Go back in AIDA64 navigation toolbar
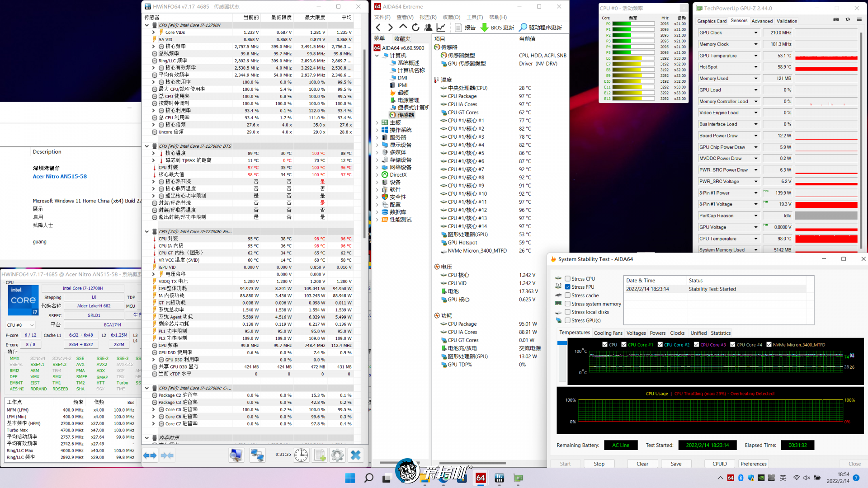The image size is (868, 488). (378, 28)
